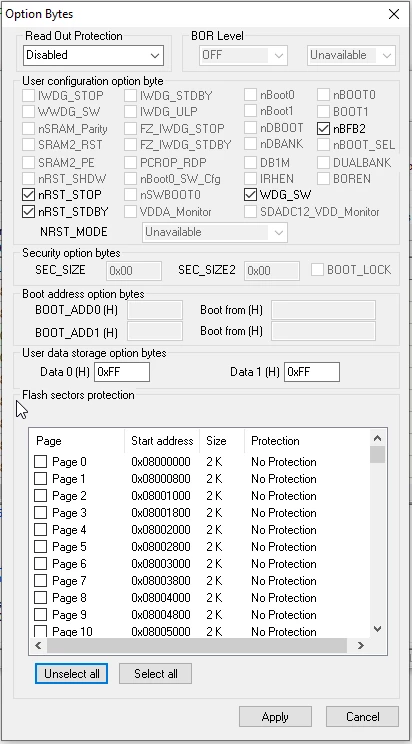
Task: Check the Page 5 sector checkbox
Action: (x=41, y=547)
